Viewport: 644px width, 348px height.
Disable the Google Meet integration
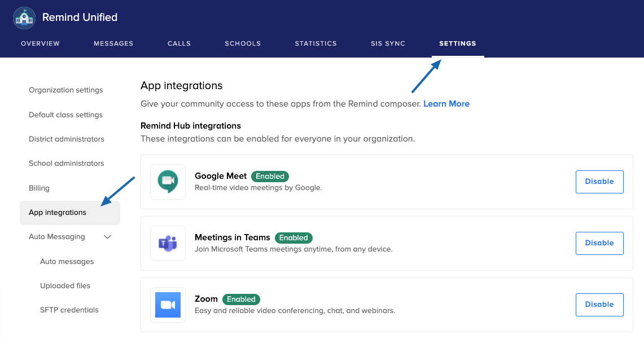click(x=599, y=182)
